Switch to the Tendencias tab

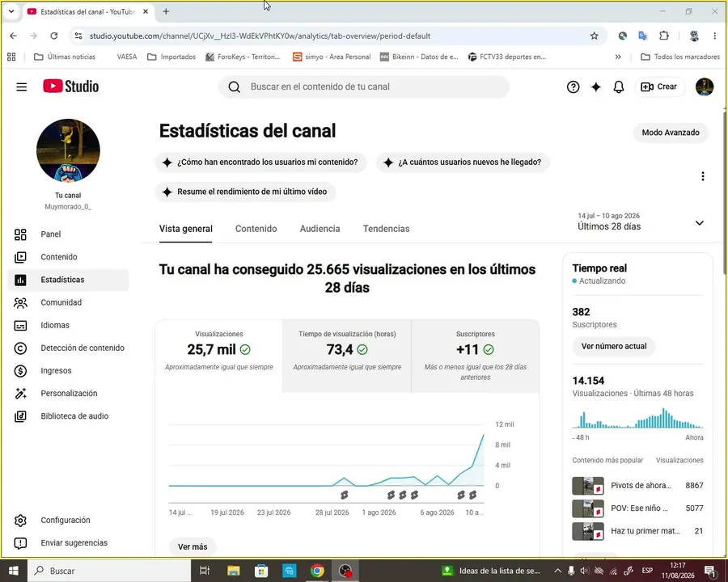[x=387, y=229]
